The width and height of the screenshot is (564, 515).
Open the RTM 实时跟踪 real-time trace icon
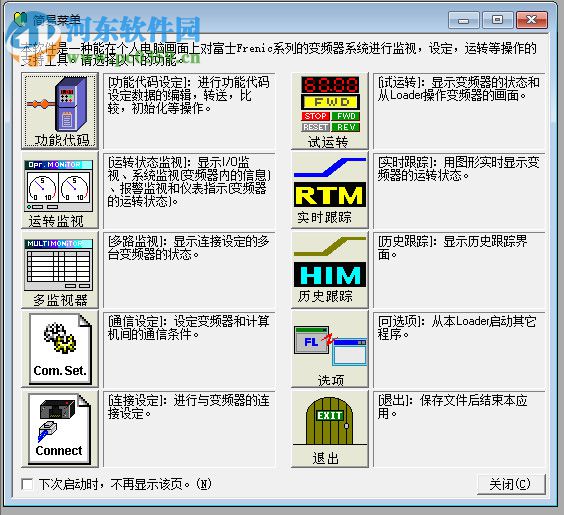coord(330,190)
